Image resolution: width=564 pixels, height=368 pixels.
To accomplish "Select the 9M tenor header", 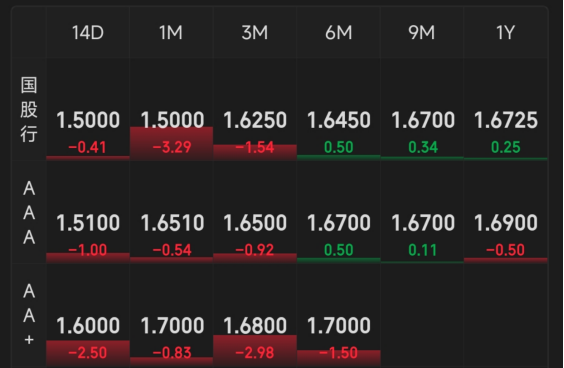I will (x=422, y=33).
